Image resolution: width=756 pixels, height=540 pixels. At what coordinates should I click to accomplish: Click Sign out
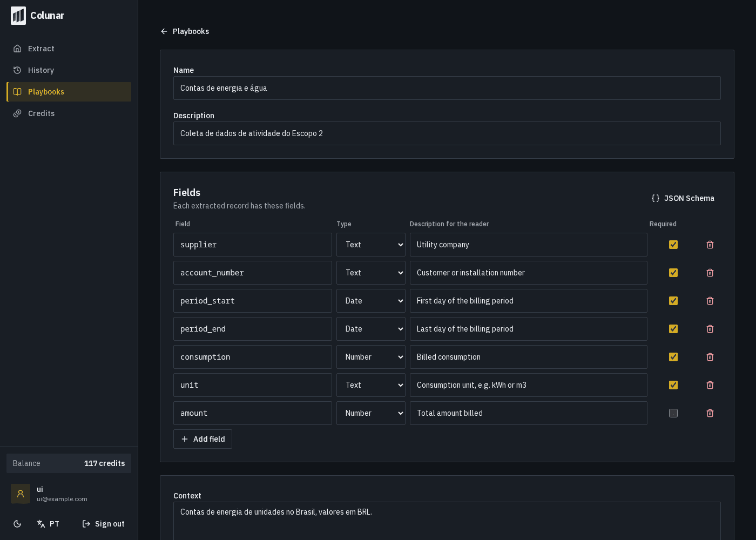[103, 524]
